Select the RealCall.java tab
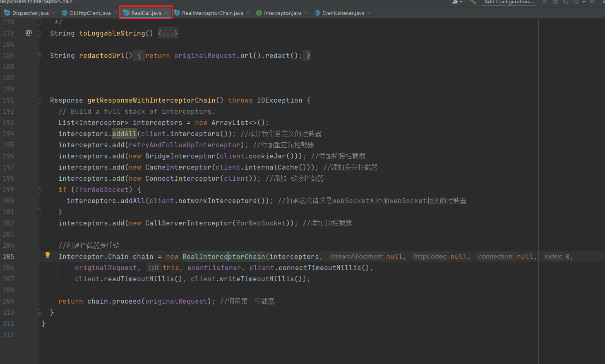The image size is (605, 364). click(146, 13)
